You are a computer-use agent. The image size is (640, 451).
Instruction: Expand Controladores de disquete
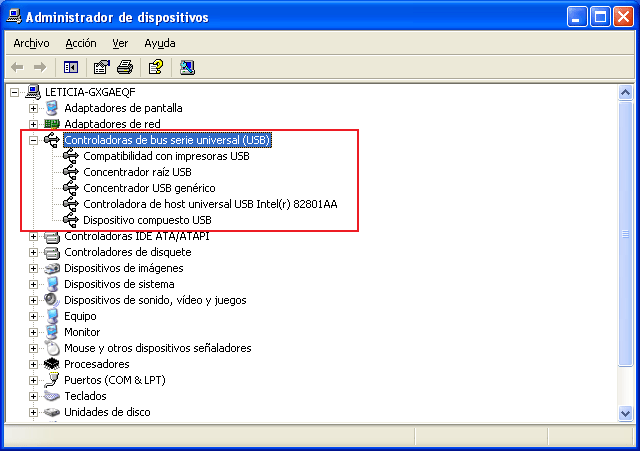coord(33,252)
